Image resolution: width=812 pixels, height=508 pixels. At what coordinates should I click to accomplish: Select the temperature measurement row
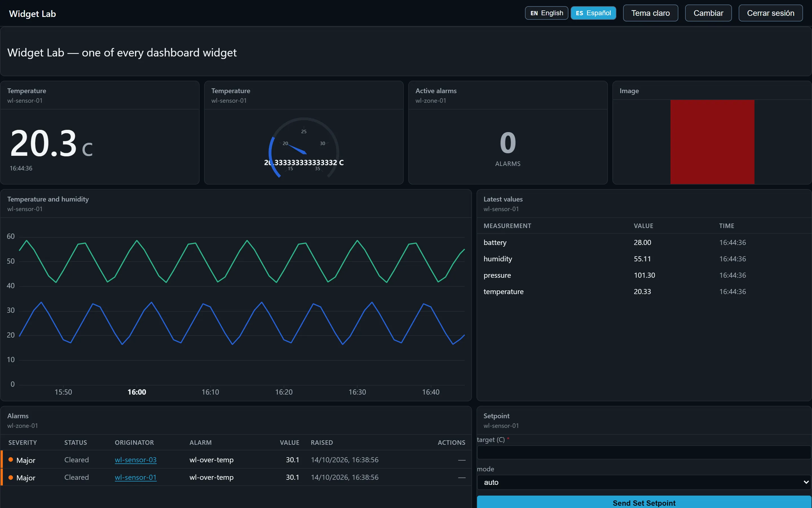[x=644, y=292]
